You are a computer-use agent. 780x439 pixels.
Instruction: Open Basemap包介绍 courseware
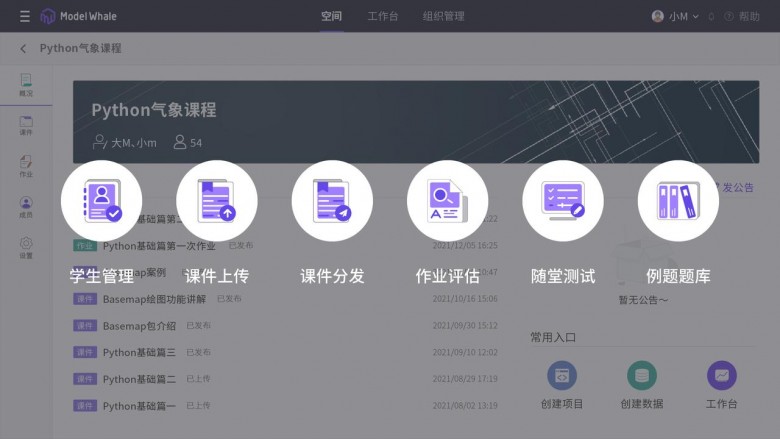coord(139,326)
